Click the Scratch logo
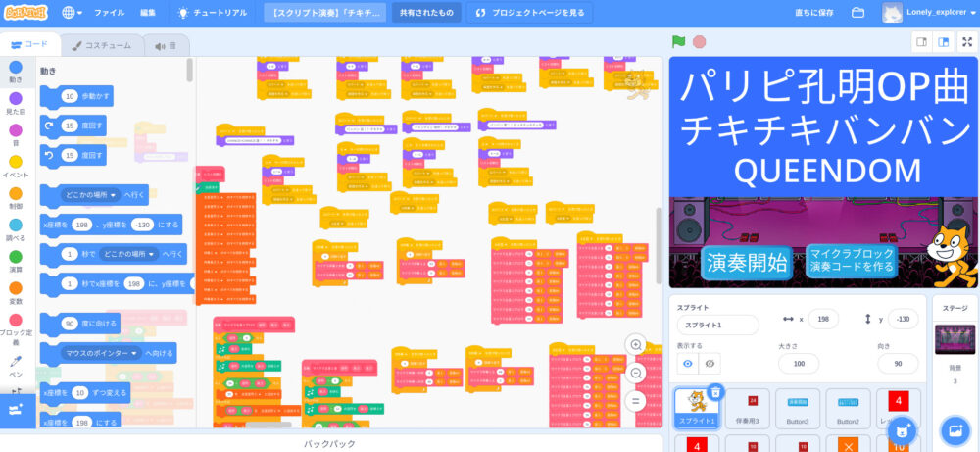The image size is (980, 452). pyautogui.click(x=25, y=13)
